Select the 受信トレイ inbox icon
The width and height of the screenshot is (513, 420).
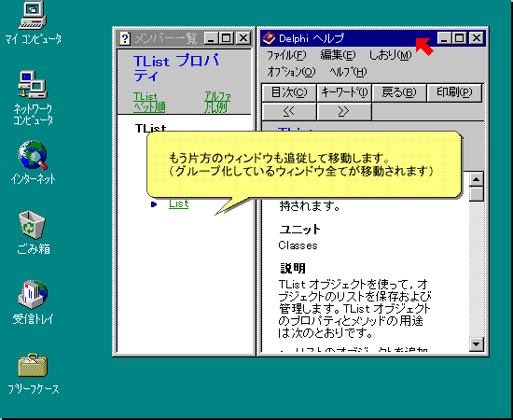click(x=33, y=295)
